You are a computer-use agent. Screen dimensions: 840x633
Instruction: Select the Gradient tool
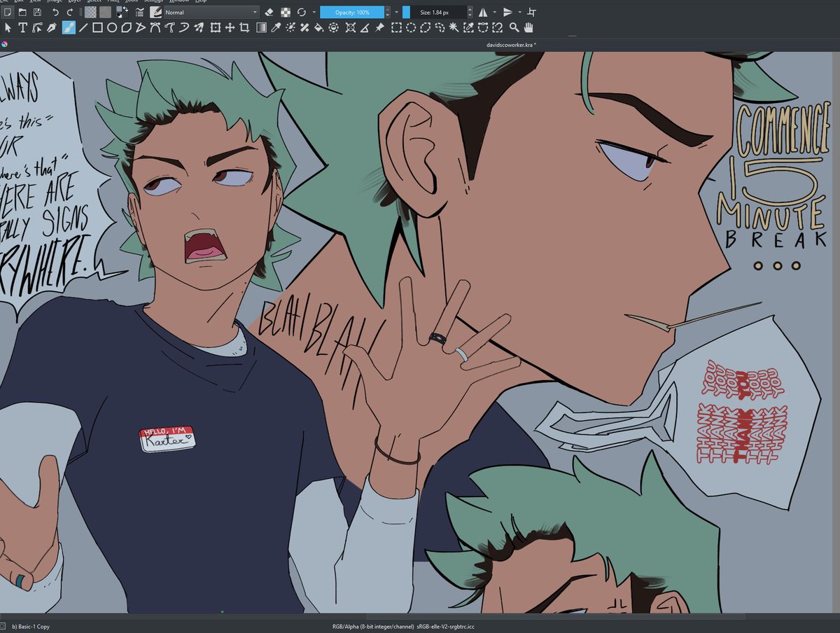pyautogui.click(x=261, y=28)
